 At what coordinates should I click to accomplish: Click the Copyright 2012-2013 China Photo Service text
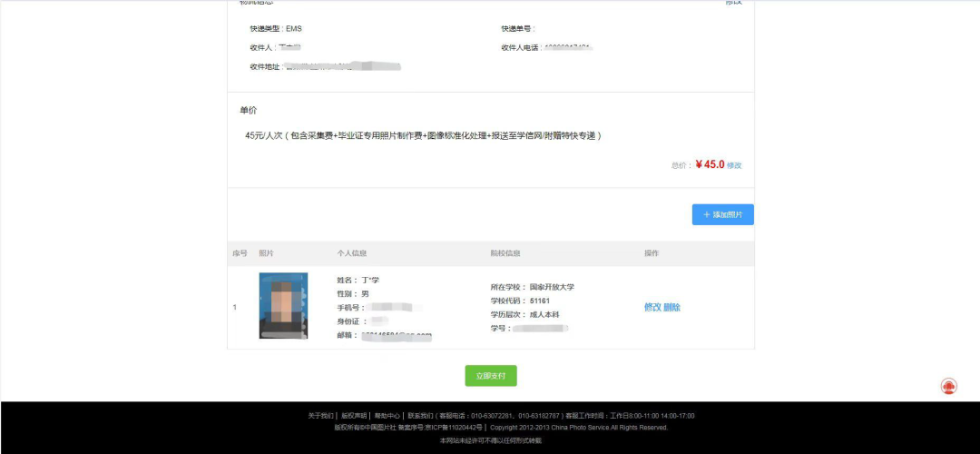coord(579,428)
